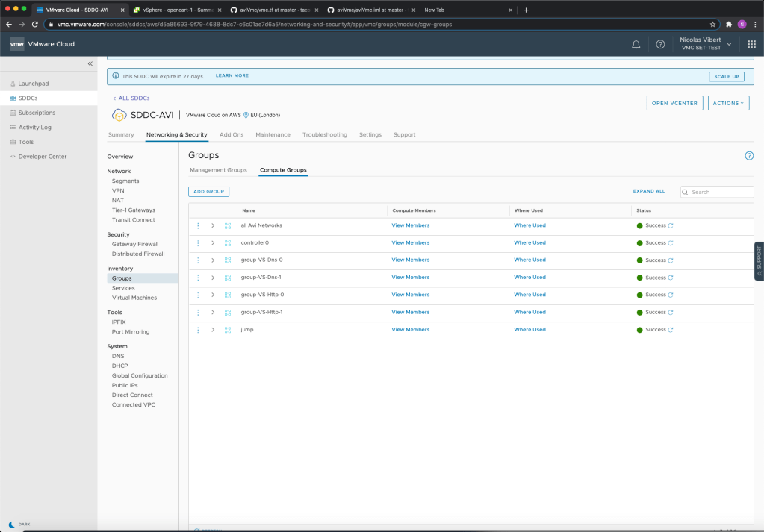Click the Open vCenter button
The height and width of the screenshot is (532, 764).
click(x=674, y=103)
